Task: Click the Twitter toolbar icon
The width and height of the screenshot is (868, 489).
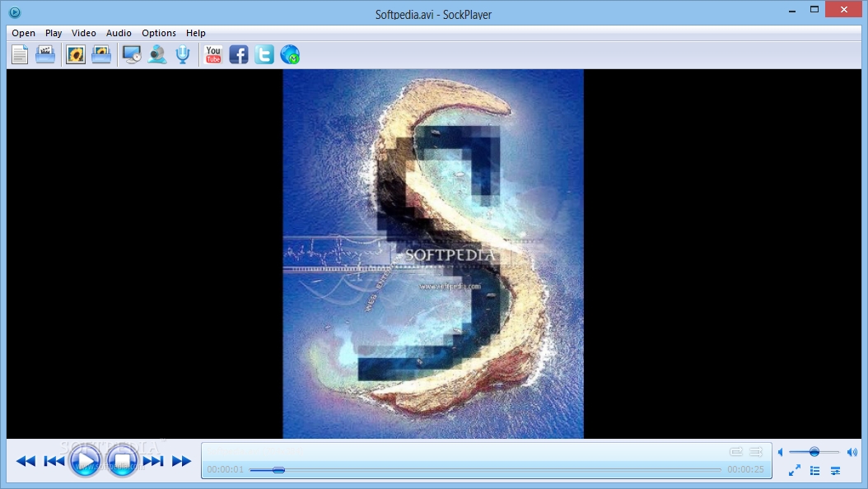Action: click(x=264, y=55)
